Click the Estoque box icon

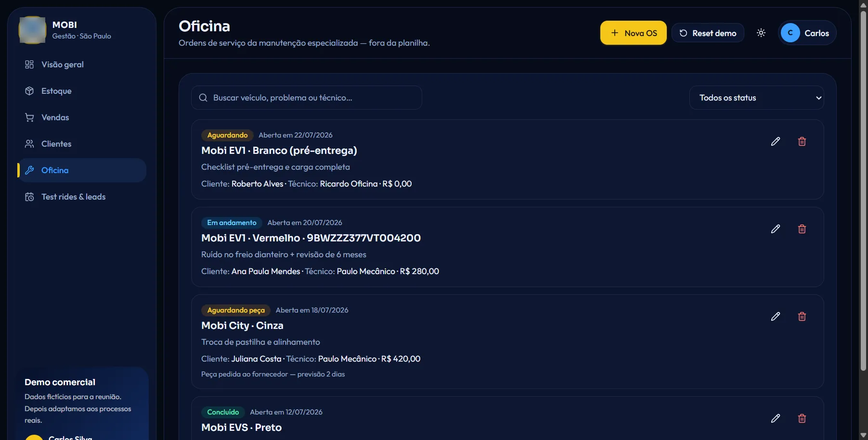[x=29, y=91]
